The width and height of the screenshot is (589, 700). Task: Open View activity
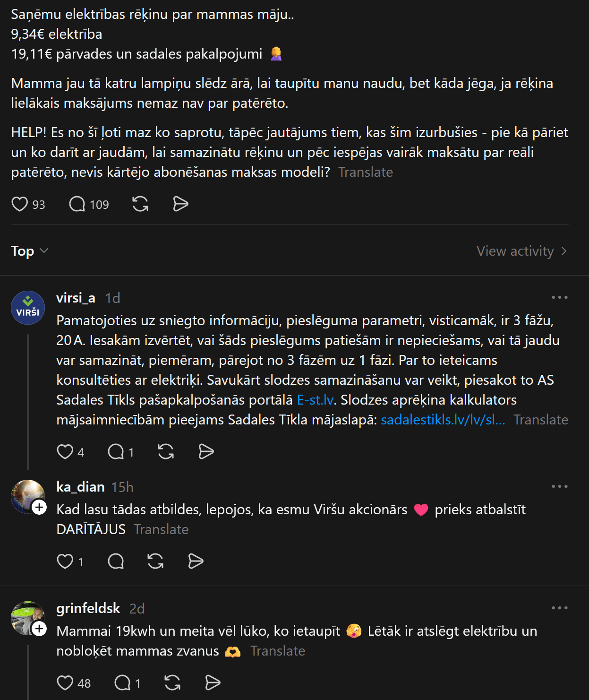click(x=521, y=251)
